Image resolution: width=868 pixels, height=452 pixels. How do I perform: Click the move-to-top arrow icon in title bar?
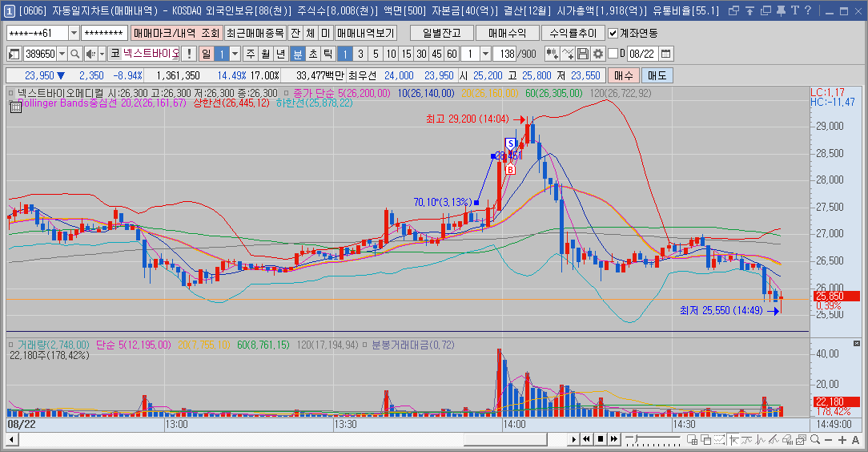click(749, 10)
